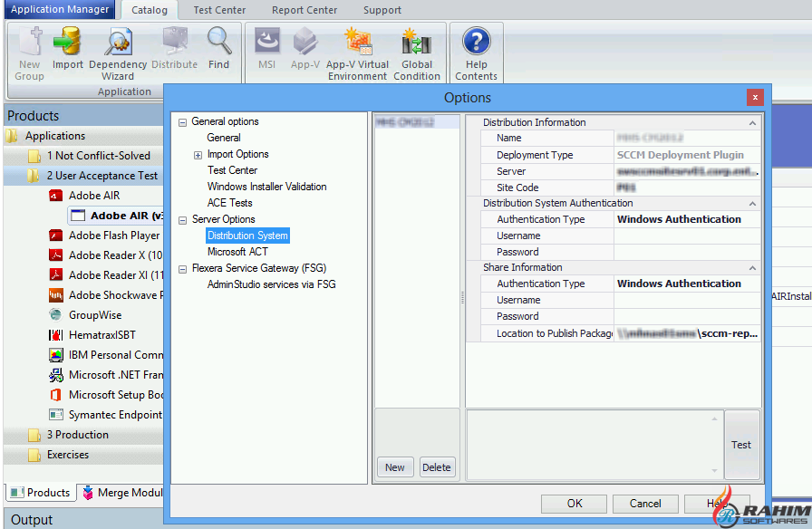Select Microsoft ACT in the options tree
The image size is (812, 529).
237,252
